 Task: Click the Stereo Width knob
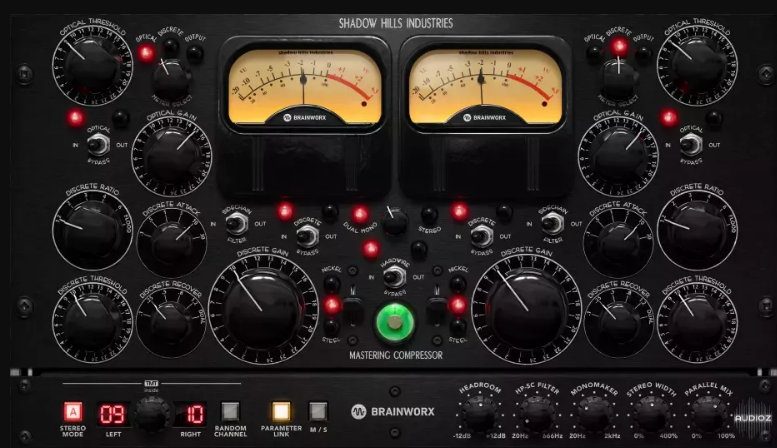pyautogui.click(x=650, y=412)
